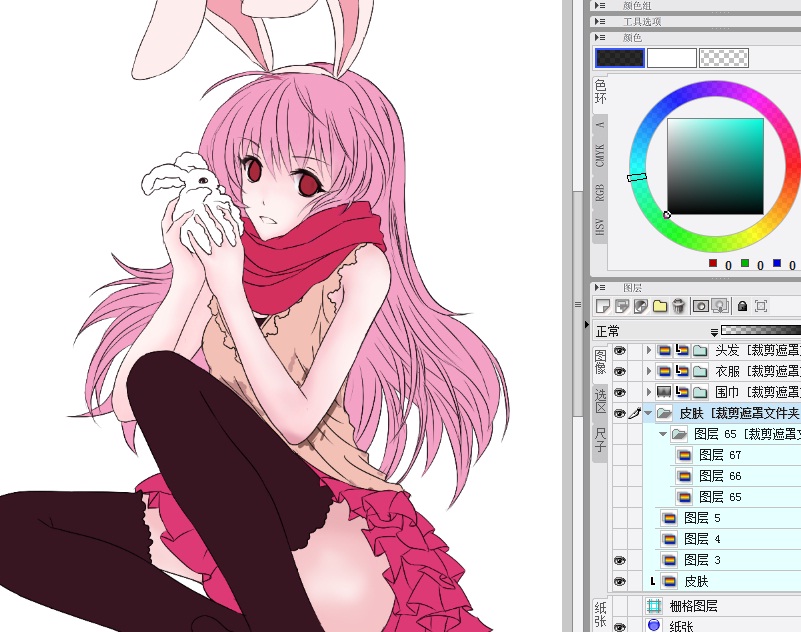Select the black foreground color swatch
801x632 pixels.
click(x=620, y=58)
